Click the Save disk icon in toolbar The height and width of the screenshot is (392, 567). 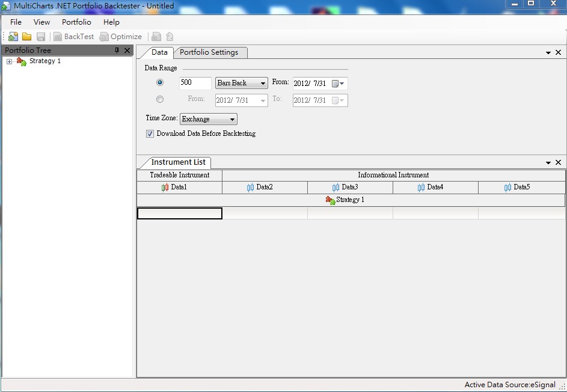(x=41, y=37)
